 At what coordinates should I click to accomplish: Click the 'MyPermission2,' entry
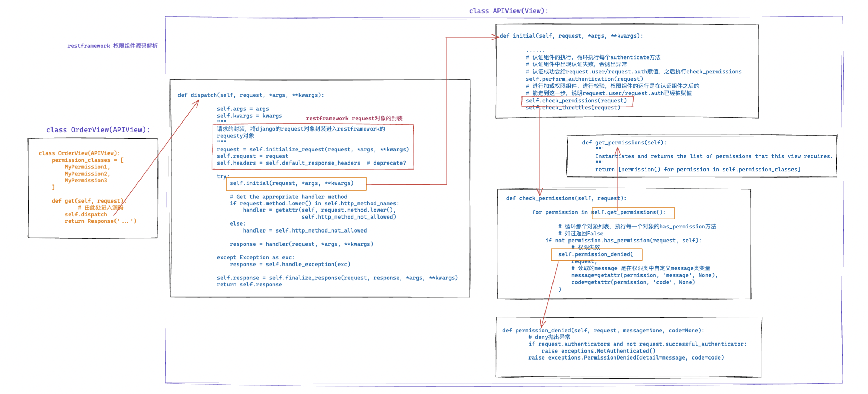pyautogui.click(x=87, y=174)
